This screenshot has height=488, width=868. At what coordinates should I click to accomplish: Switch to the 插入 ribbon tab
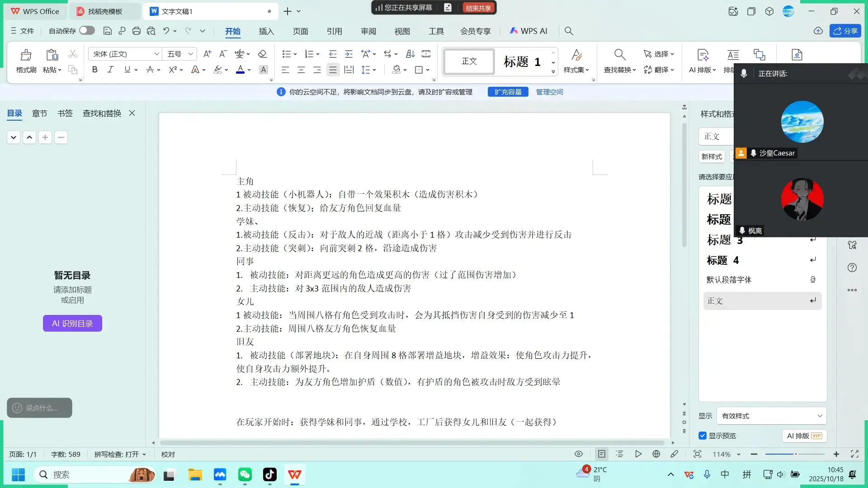tap(266, 31)
